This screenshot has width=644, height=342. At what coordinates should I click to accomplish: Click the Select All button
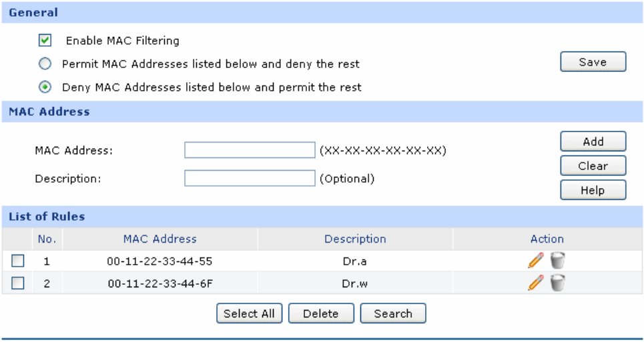click(x=249, y=314)
